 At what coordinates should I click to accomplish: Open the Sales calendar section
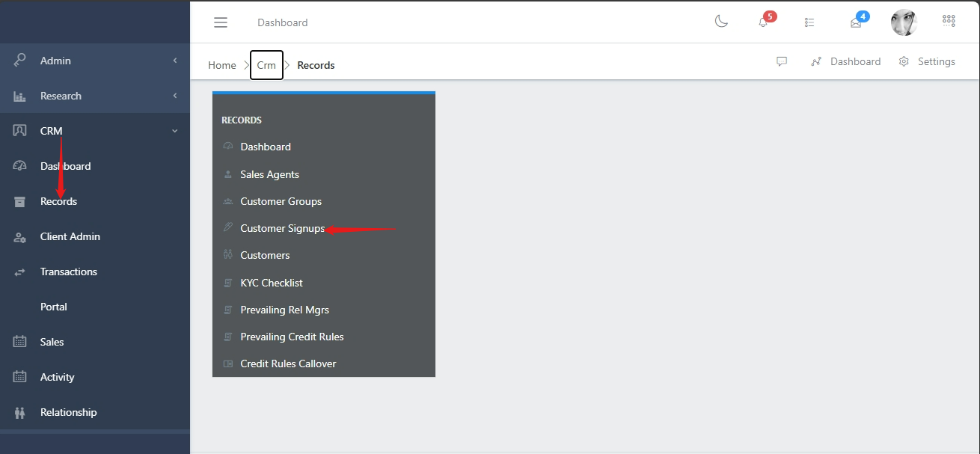[x=51, y=342]
